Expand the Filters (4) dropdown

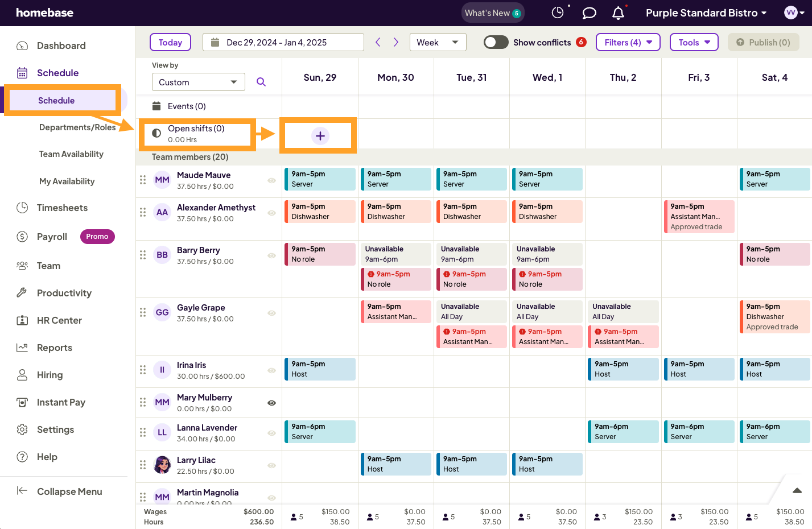tap(628, 42)
